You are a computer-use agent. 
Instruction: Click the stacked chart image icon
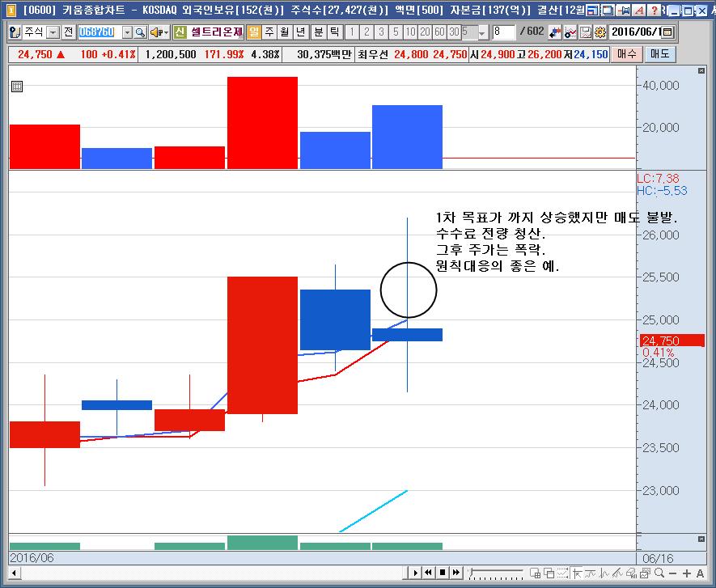pyautogui.click(x=646, y=573)
